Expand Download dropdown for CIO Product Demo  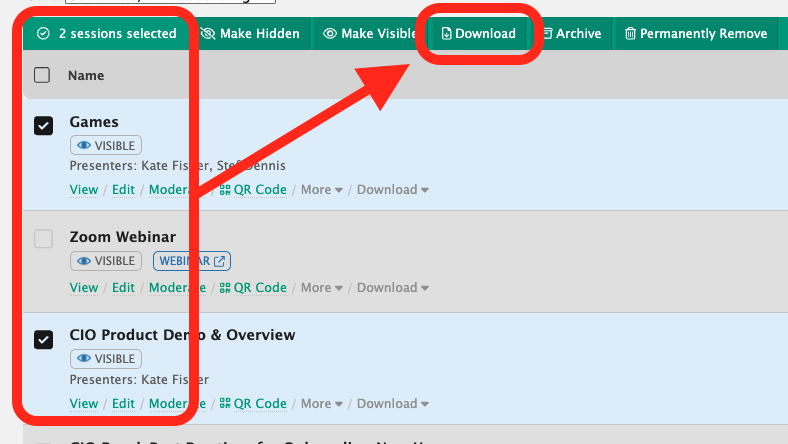pos(392,403)
